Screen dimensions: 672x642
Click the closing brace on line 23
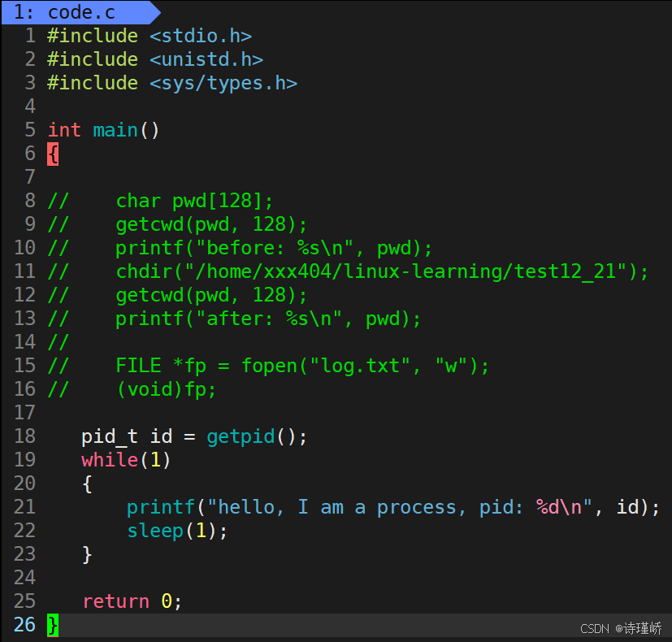click(x=87, y=554)
